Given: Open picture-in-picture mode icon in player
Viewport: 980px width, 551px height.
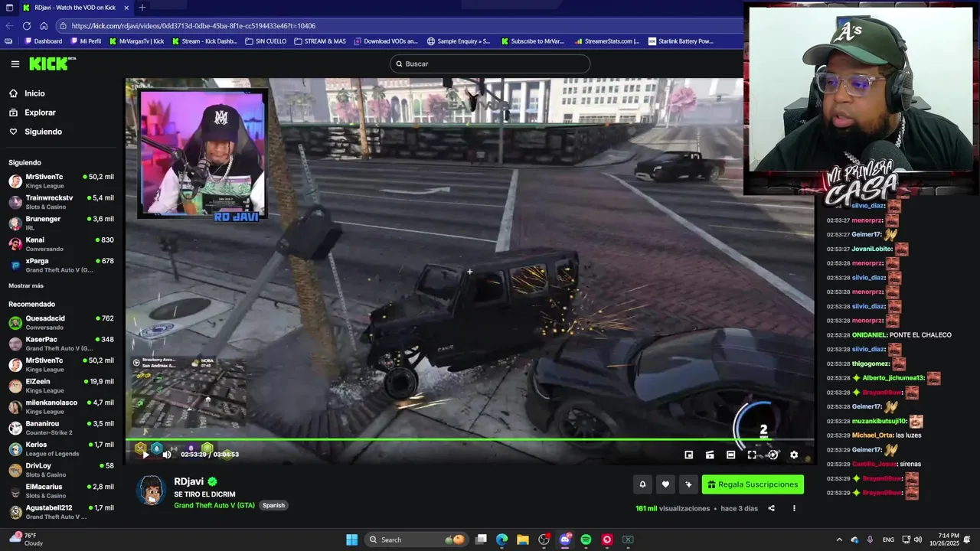Looking at the screenshot, I should tap(688, 455).
